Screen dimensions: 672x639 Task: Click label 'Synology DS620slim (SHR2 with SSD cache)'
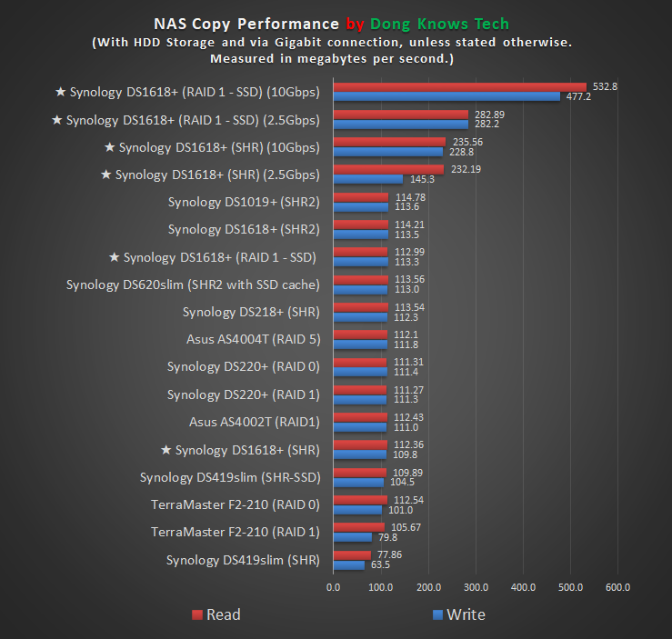coord(193,285)
